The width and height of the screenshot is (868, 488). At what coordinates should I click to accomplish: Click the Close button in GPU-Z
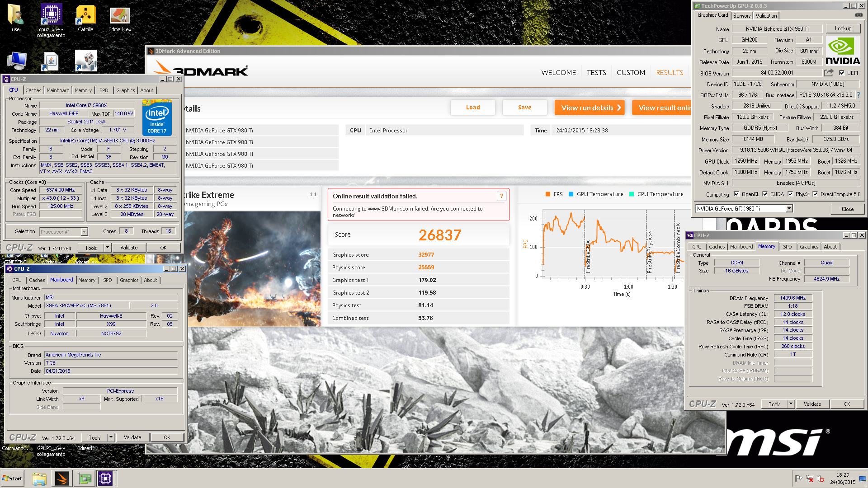[x=848, y=209]
